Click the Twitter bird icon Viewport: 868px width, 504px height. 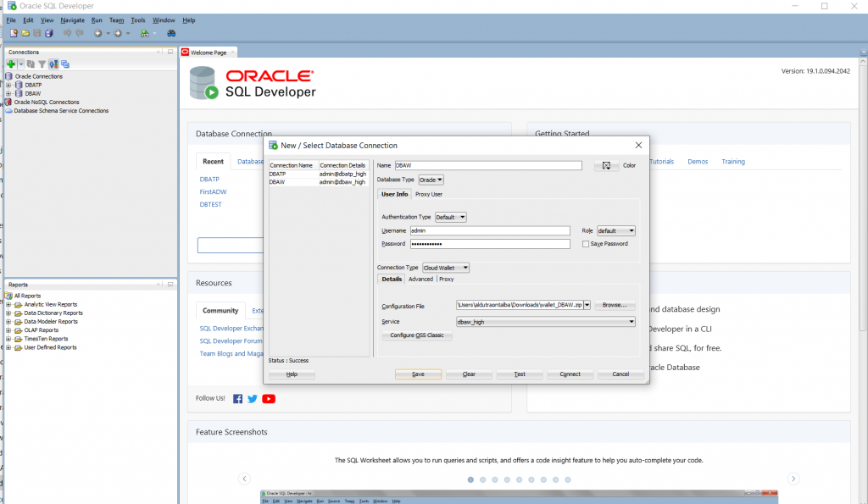coord(253,399)
